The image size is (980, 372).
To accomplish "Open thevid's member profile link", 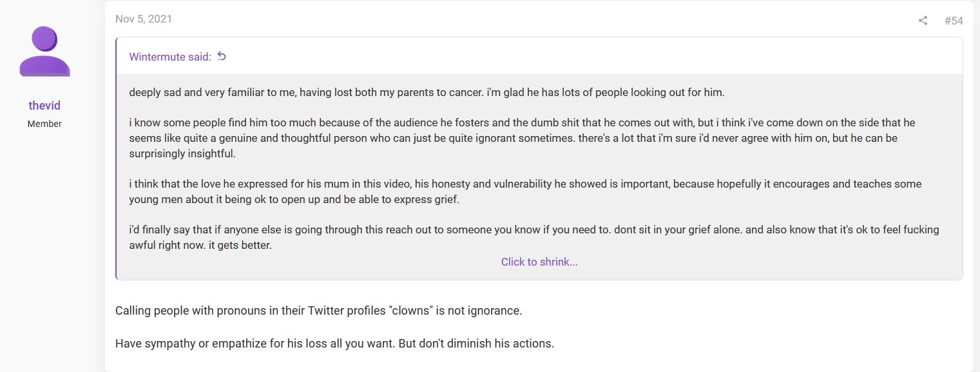I will [44, 106].
